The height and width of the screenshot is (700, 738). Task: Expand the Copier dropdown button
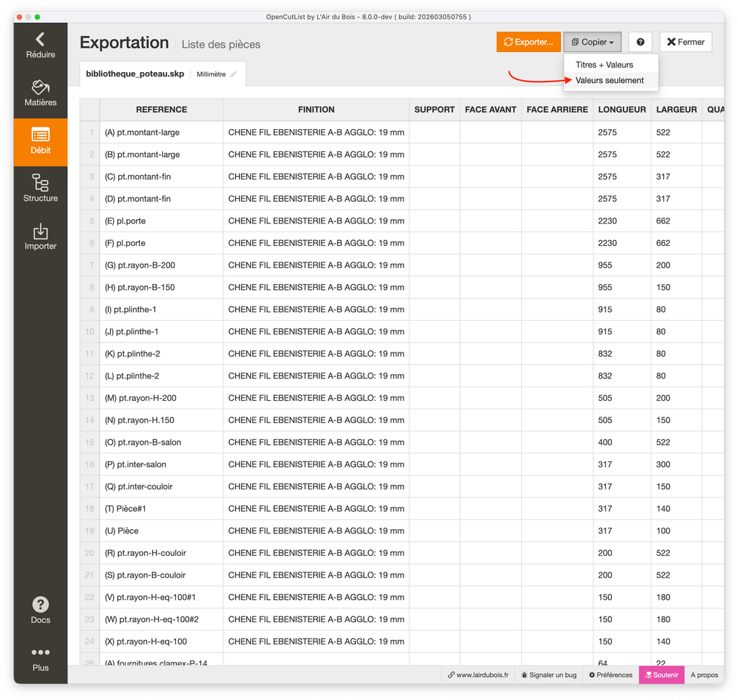click(592, 43)
